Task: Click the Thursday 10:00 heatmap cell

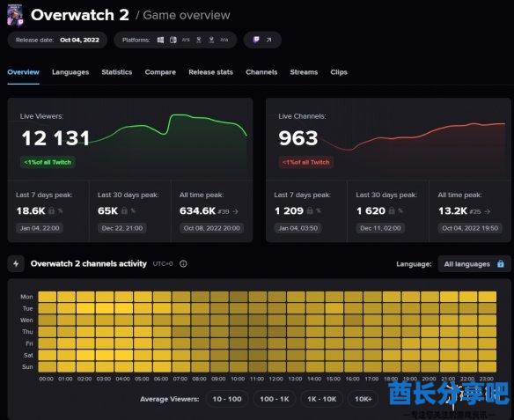Action: point(239,332)
